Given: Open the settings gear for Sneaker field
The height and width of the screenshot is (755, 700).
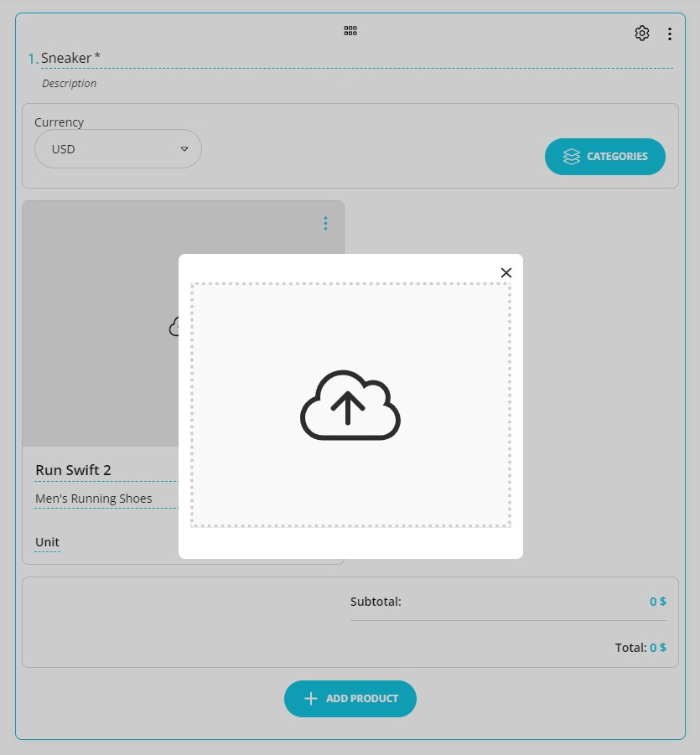Looking at the screenshot, I should (x=642, y=34).
